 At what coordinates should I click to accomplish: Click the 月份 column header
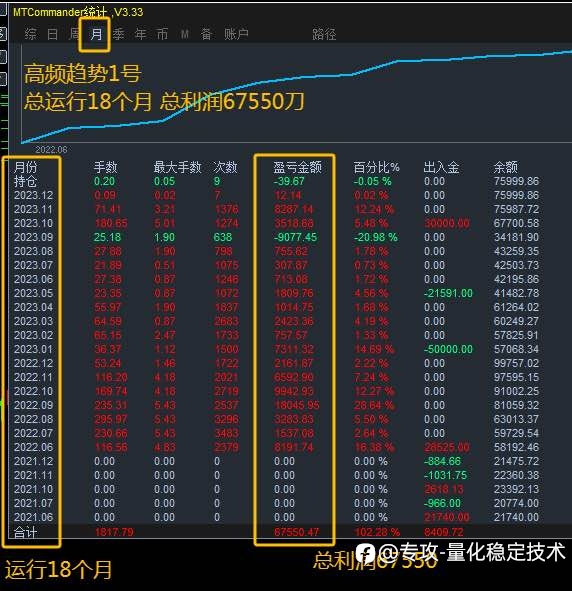coord(26,167)
